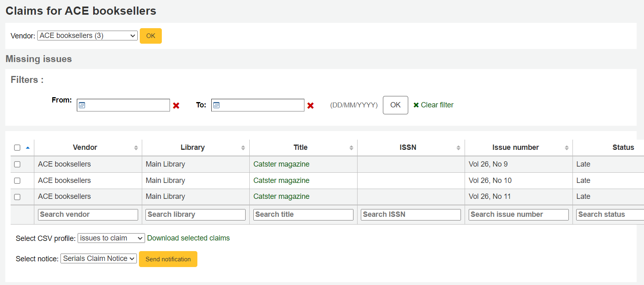The image size is (644, 285).
Task: Sort table by Title column arrows
Action: (x=351, y=148)
